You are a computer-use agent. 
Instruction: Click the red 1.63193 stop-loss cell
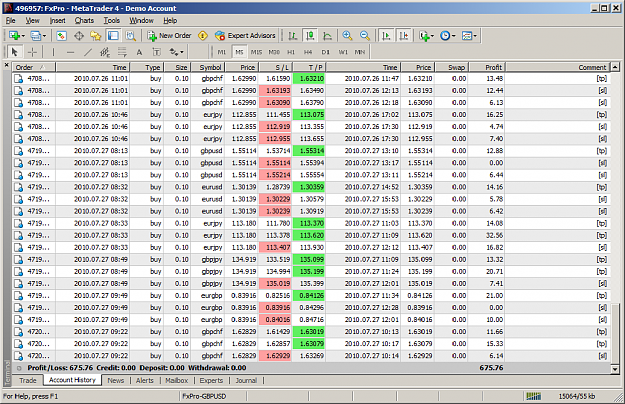coord(275,90)
